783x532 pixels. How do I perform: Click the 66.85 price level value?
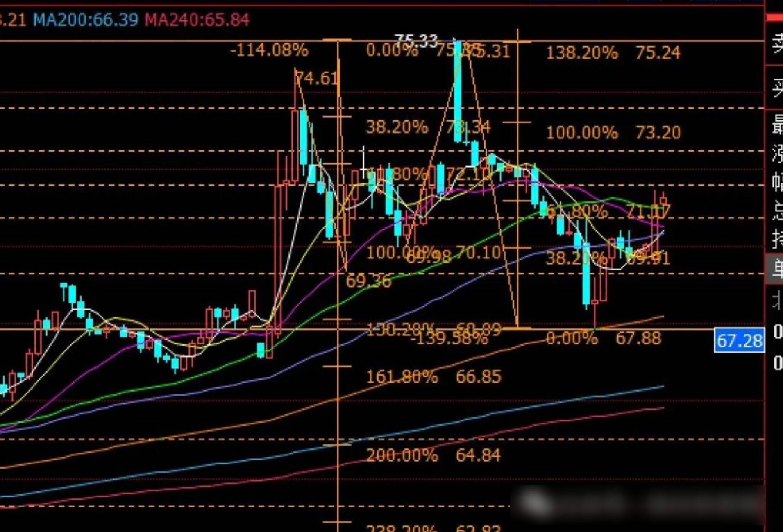(x=479, y=377)
